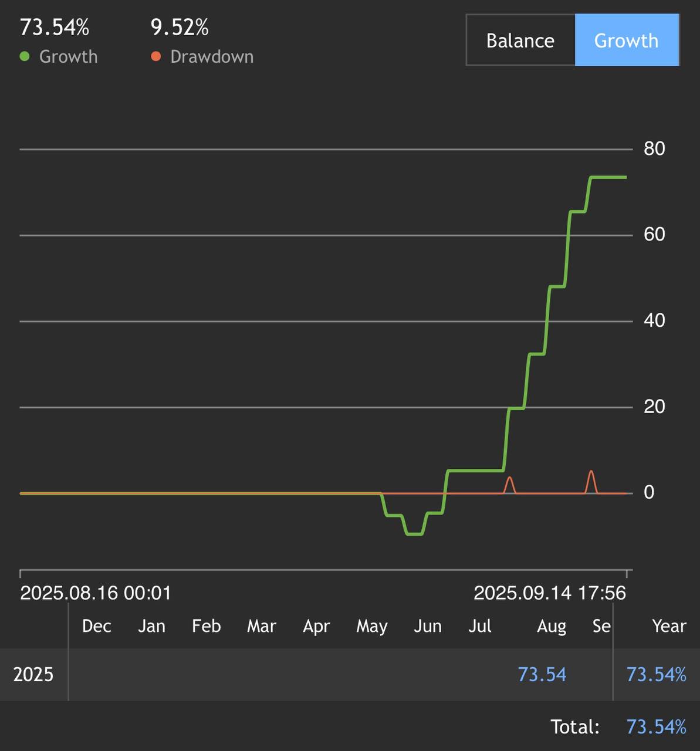Click the 73.54% value above Growth legend
The height and width of the screenshot is (751, 700).
tap(55, 28)
